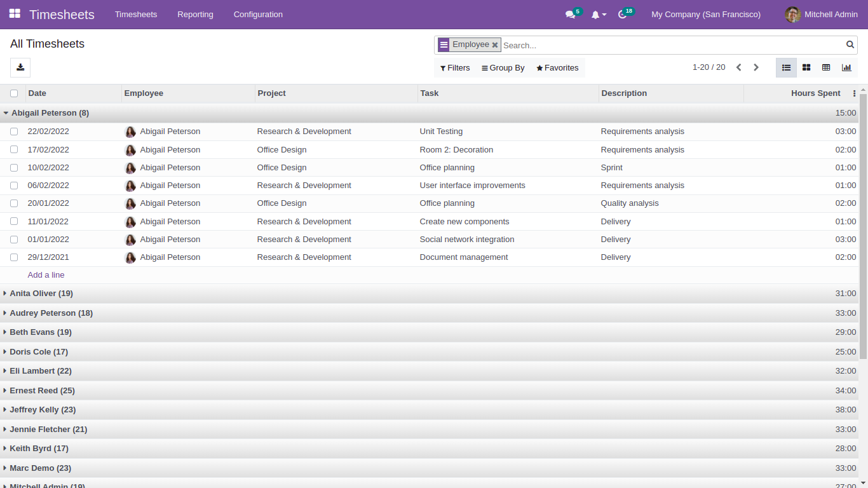Open the Reporting menu
The image size is (868, 488).
[x=195, y=14]
